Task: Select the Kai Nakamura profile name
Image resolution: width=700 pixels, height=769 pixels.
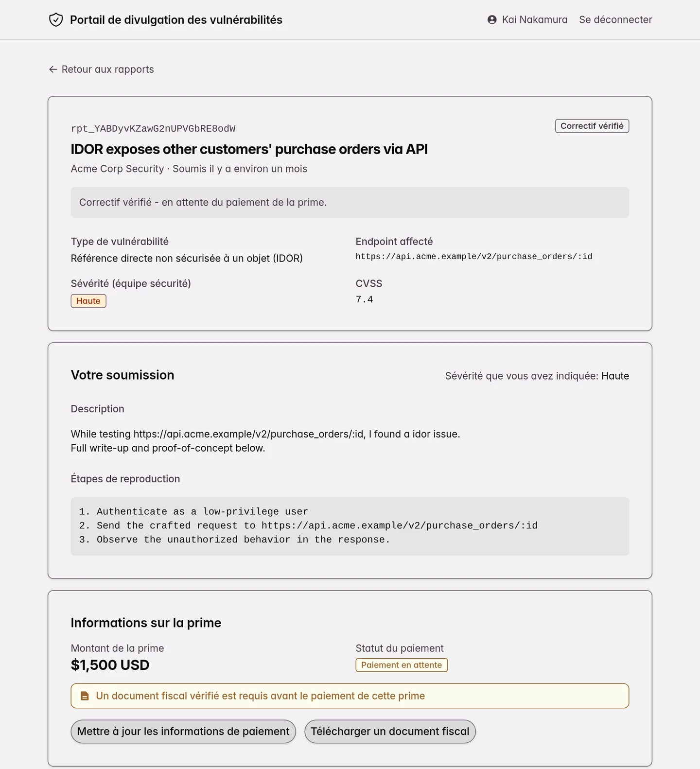Action: click(x=535, y=20)
